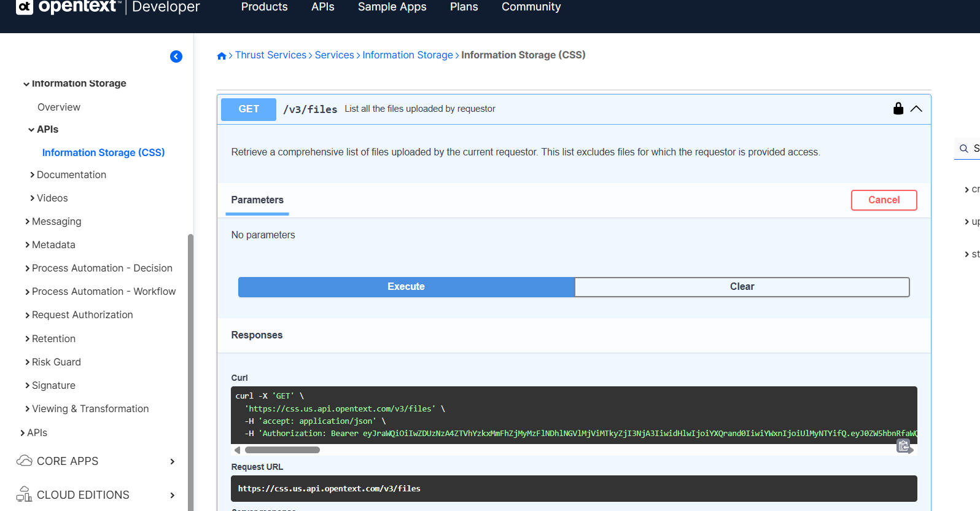Viewport: 980px width, 511px height.
Task: Click the sidebar vertical scrollbar
Action: (x=190, y=372)
